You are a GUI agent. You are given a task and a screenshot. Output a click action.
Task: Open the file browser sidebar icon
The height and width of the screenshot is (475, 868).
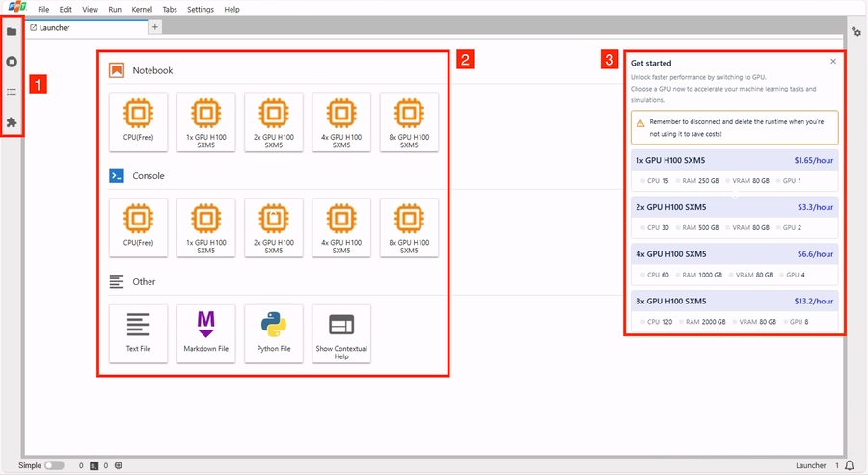point(12,31)
